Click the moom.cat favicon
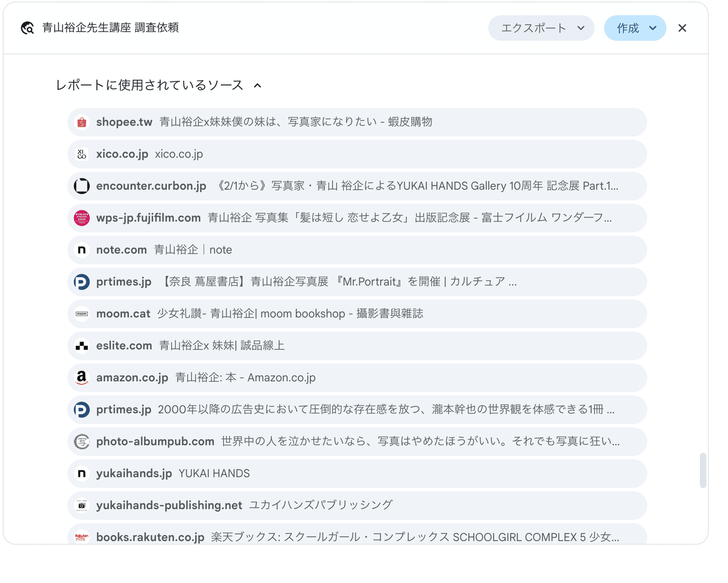This screenshot has width=728, height=583. click(x=81, y=314)
